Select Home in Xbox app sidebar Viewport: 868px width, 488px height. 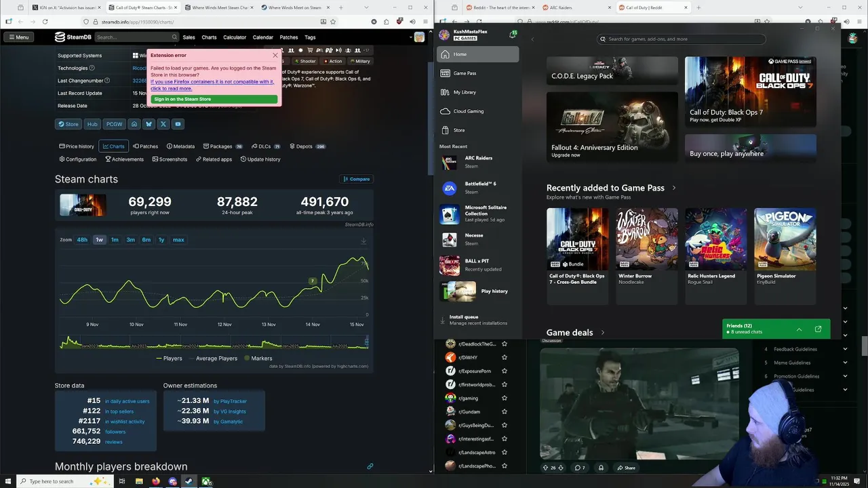pyautogui.click(x=478, y=54)
